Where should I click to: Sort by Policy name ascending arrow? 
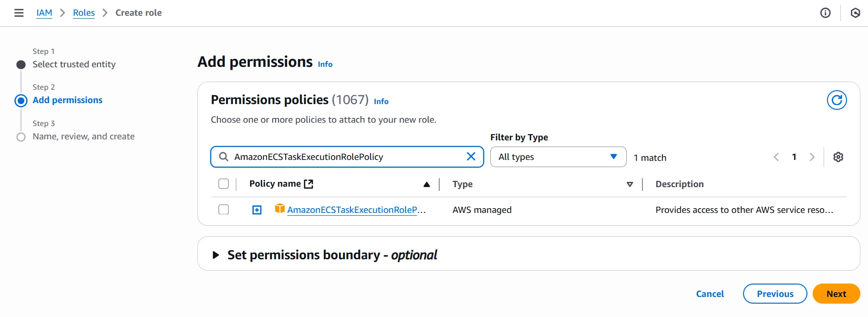tap(427, 184)
